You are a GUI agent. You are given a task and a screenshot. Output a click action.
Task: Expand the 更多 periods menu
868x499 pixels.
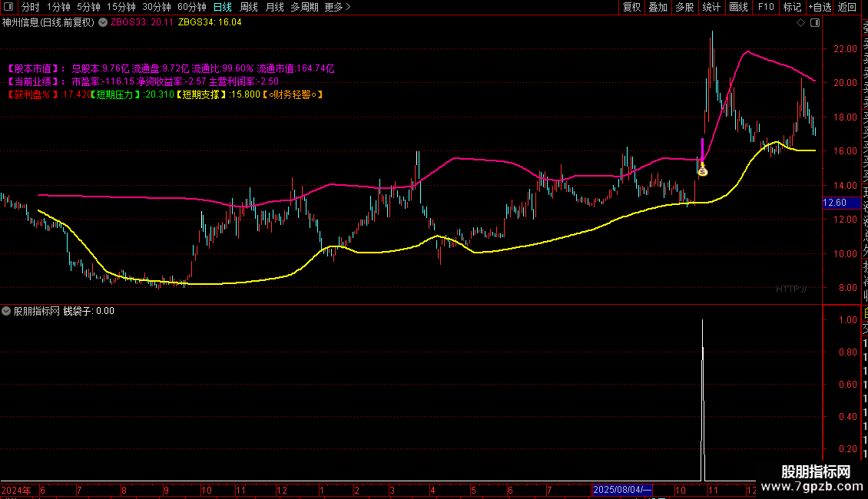(x=337, y=7)
